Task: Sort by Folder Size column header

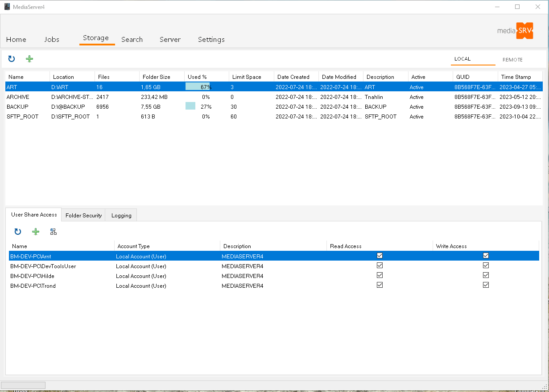Action: pyautogui.click(x=162, y=77)
